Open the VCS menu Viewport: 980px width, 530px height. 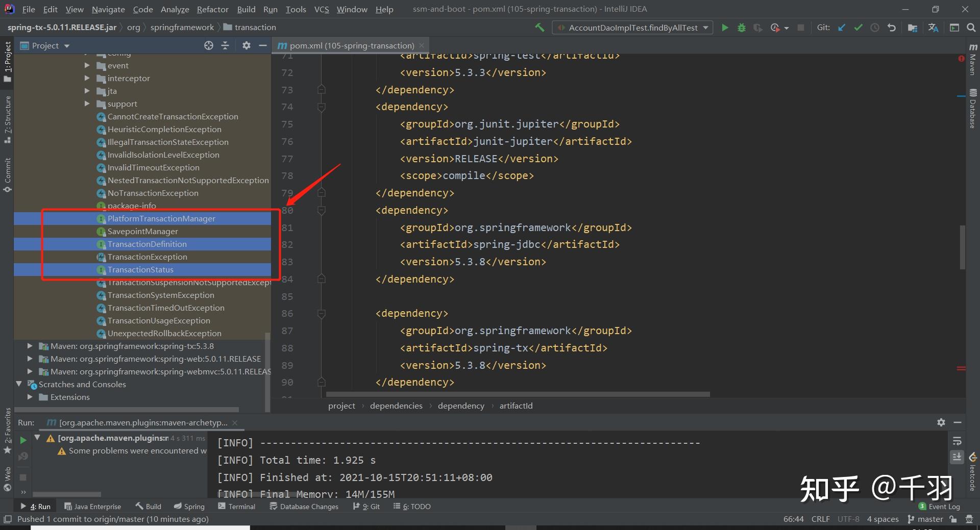tap(322, 9)
